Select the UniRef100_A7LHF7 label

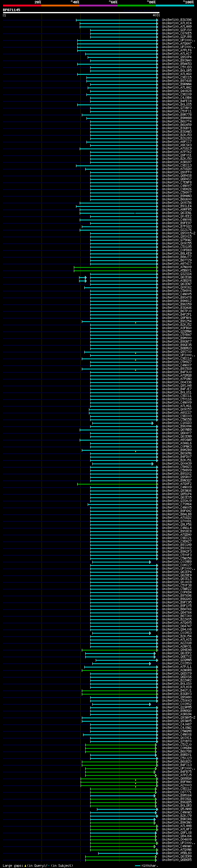click(177, 829)
